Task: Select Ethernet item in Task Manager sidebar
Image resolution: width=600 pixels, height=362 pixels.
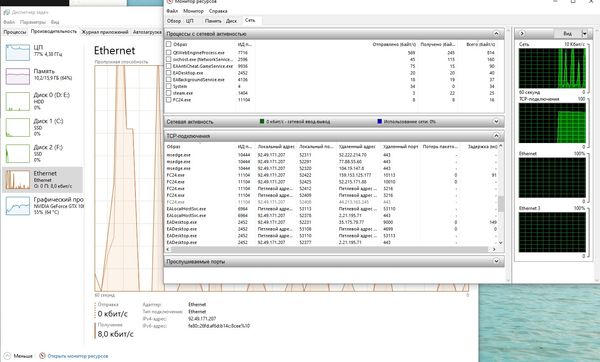Action: point(42,179)
